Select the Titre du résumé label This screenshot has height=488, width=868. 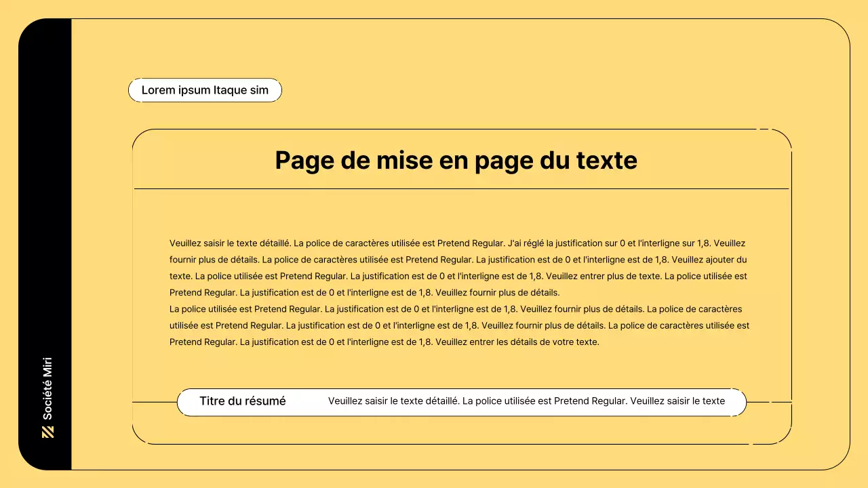pos(242,401)
